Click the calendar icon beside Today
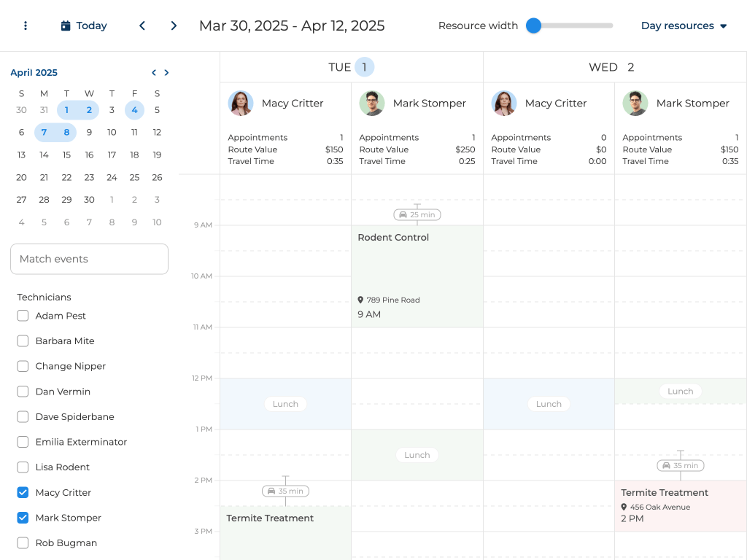747x560 pixels. [66, 26]
